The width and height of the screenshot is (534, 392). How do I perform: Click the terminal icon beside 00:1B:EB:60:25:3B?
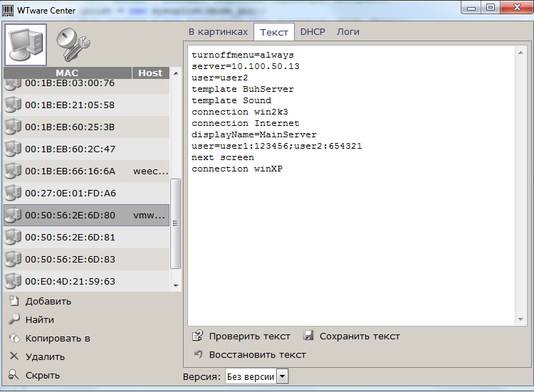pyautogui.click(x=13, y=127)
